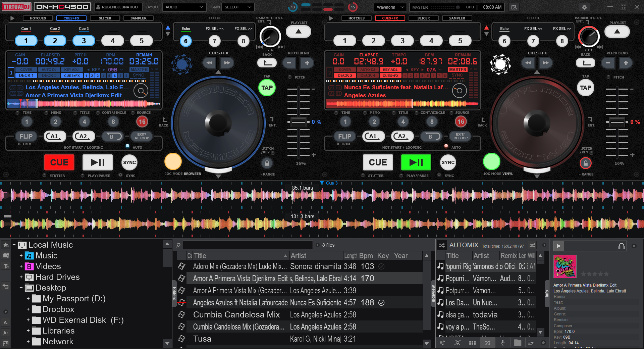Screen dimensions: 644x349
Task: Select the Tusa track in the file list
Action: tap(202, 339)
